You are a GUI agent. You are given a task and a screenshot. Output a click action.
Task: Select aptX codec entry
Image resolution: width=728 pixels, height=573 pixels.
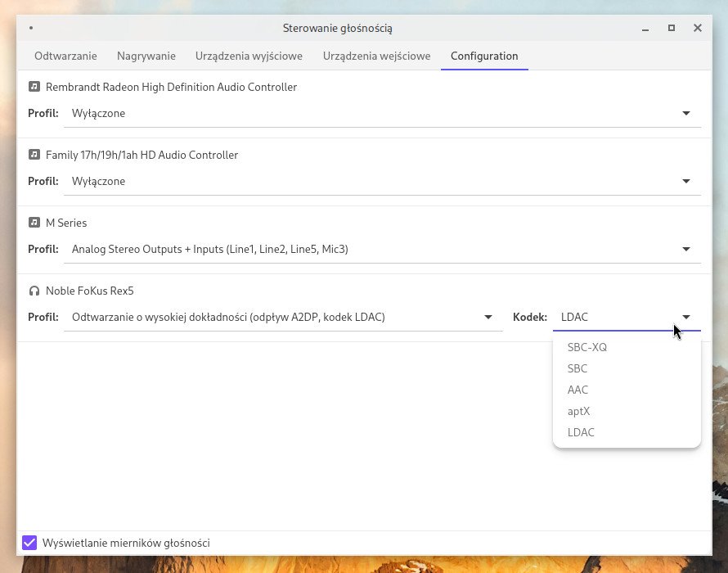627,411
